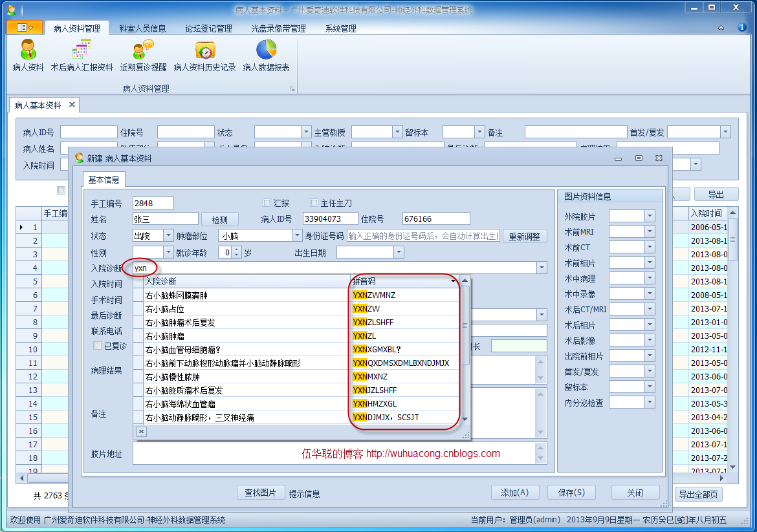
Task: Open the 性别 dropdown
Action: [168, 251]
